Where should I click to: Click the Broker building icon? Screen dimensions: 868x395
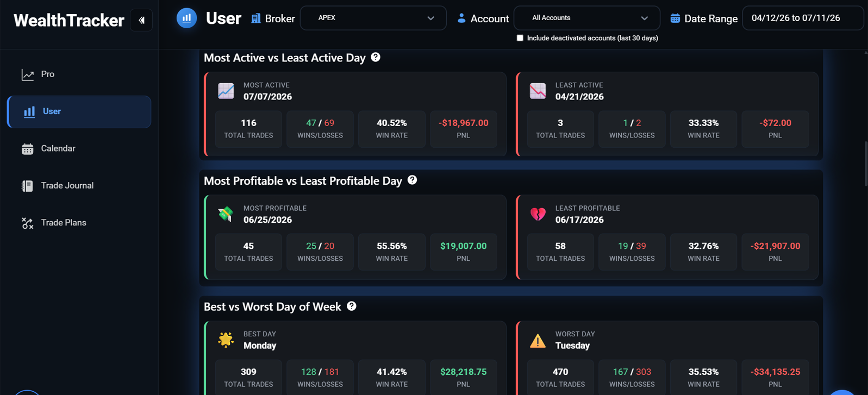[256, 18]
